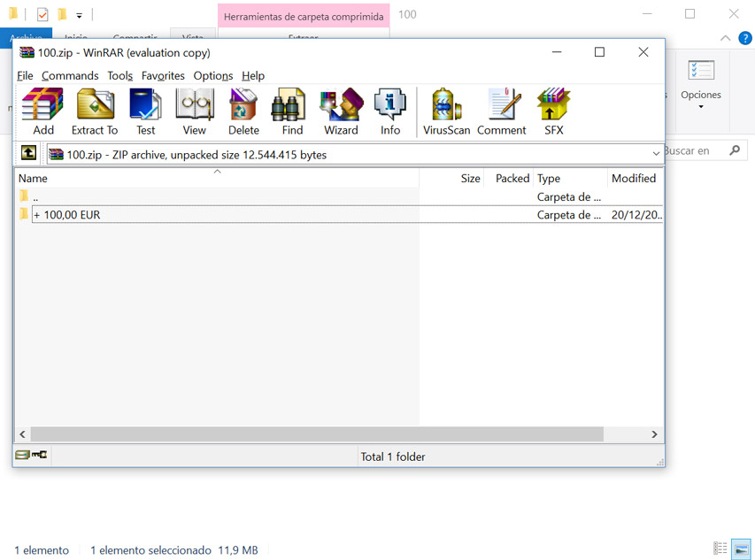Click the Add archive toolbar icon
Viewport: 755px width, 560px height.
[x=42, y=111]
